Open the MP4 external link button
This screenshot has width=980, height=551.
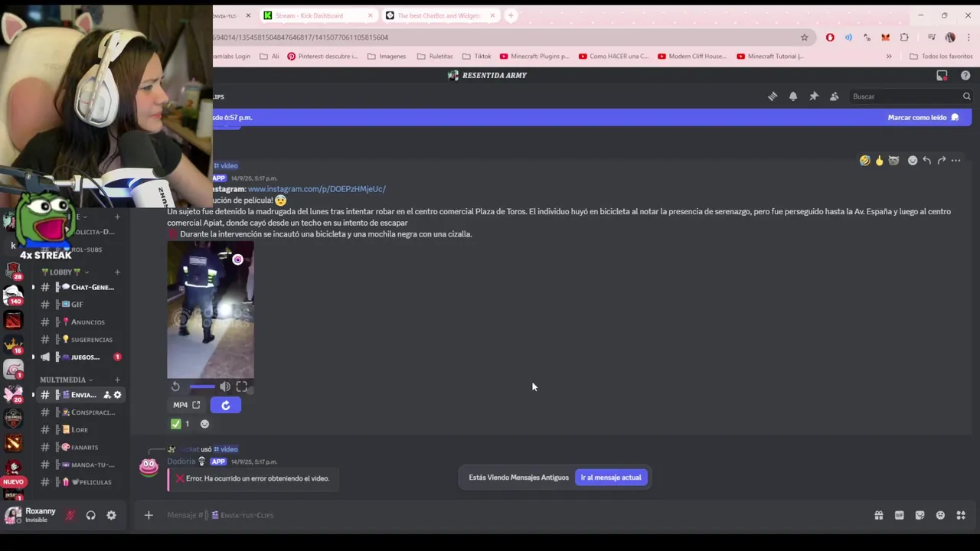coord(187,405)
